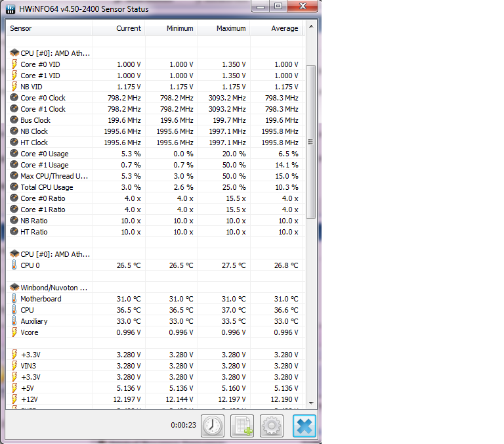Click the Vcore voltage bolt icon
This screenshot has height=444, width=504.
[x=14, y=332]
